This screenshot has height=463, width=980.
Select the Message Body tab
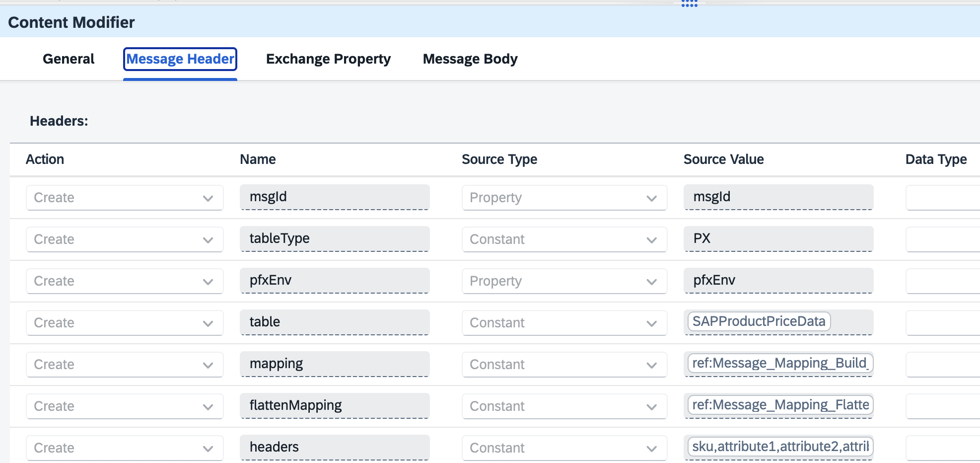point(470,59)
